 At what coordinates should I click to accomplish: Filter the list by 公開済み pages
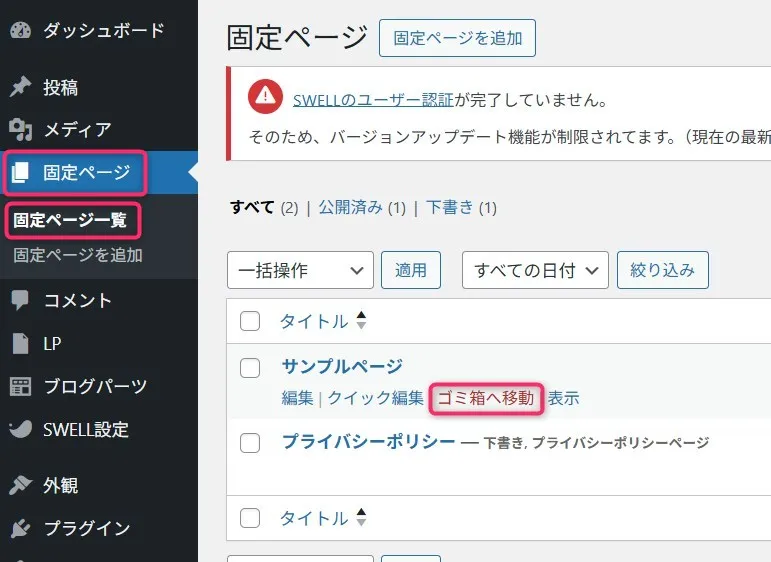350,208
